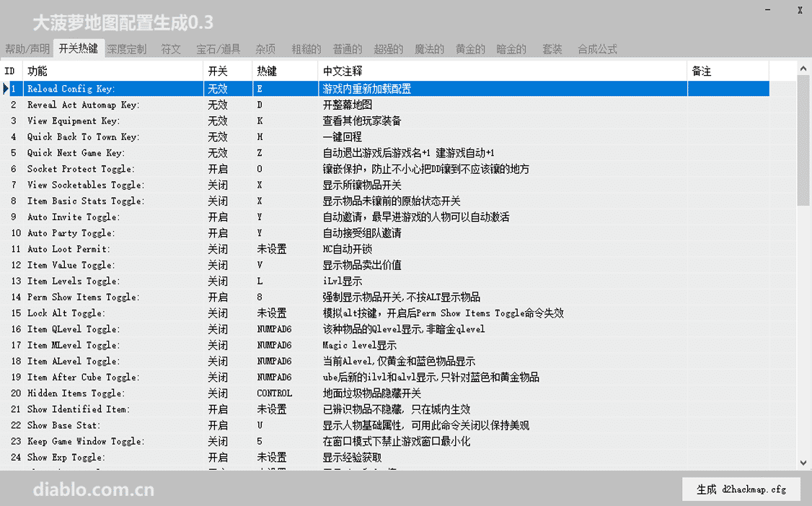Click scrollbar up arrow
This screenshot has width=812, height=506.
(x=803, y=69)
